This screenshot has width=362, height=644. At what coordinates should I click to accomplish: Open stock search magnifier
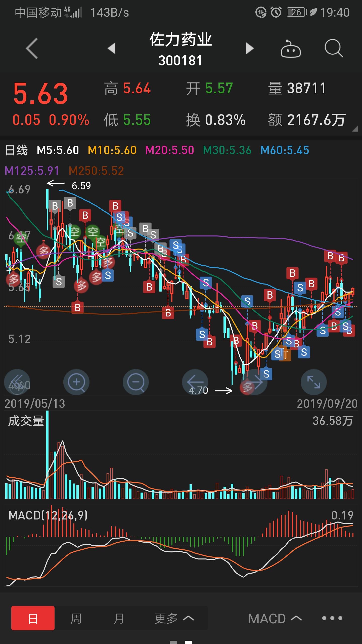[334, 48]
